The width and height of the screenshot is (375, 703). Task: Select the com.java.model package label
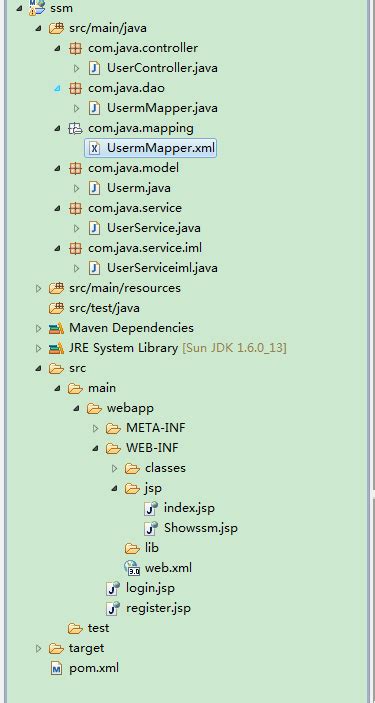click(x=133, y=168)
